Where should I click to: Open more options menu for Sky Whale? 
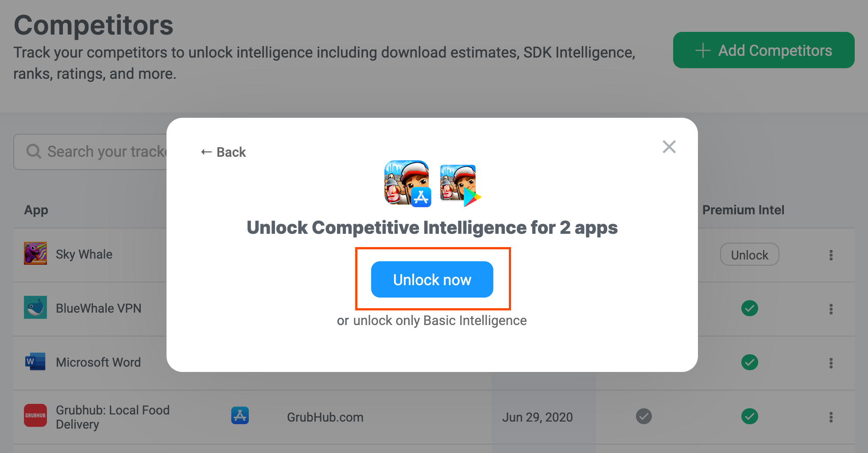point(831,255)
